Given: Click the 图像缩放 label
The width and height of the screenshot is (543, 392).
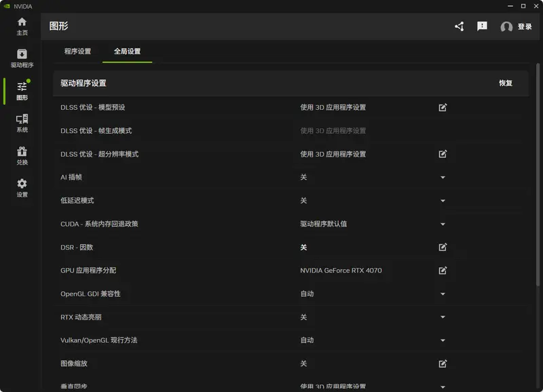Looking at the screenshot, I should tap(74, 364).
